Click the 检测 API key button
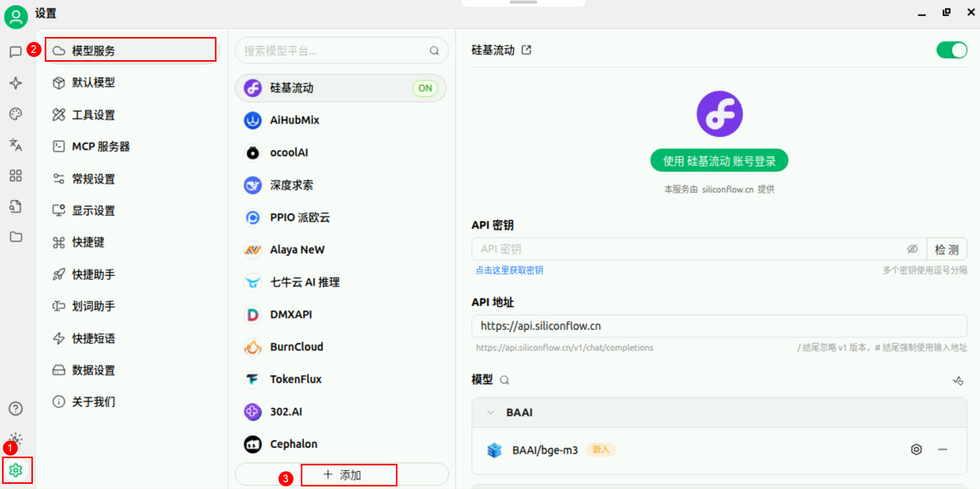Viewport: 980px width, 489px height. coord(947,249)
